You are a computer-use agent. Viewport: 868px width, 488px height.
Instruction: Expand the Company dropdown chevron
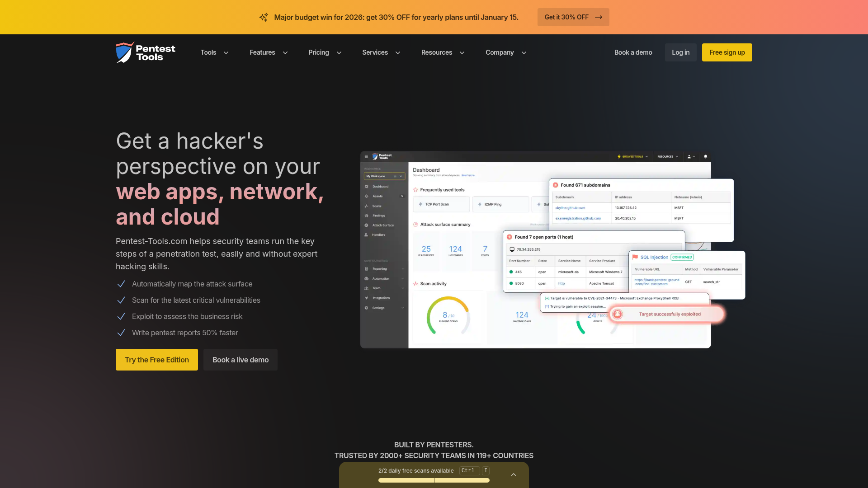click(x=524, y=53)
